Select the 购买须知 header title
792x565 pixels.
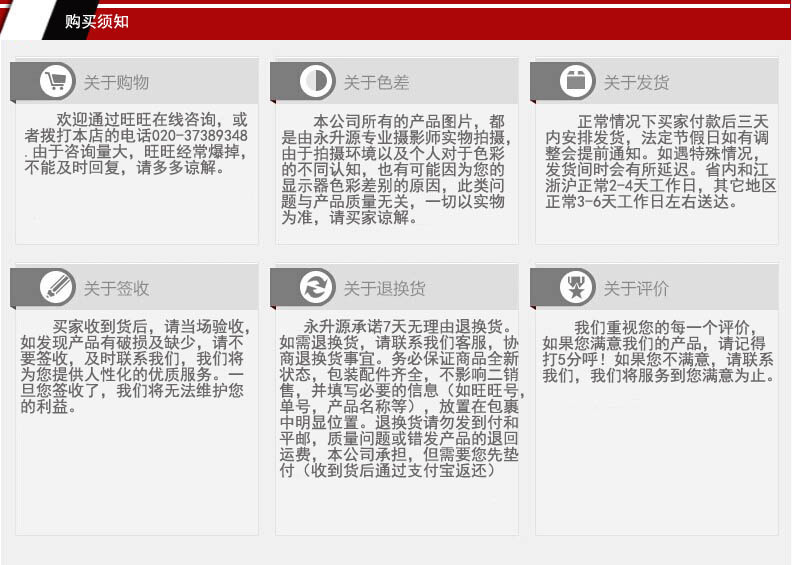pos(96,21)
